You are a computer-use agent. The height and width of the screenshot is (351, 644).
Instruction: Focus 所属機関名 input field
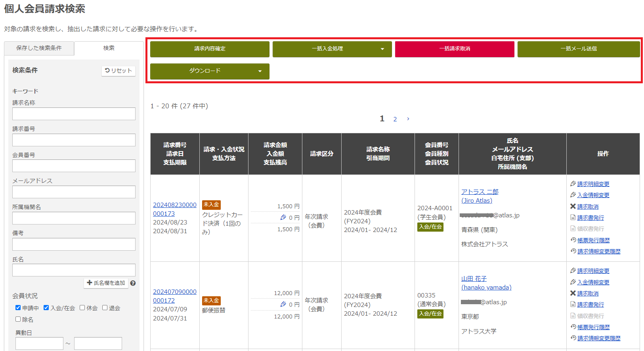click(x=74, y=218)
